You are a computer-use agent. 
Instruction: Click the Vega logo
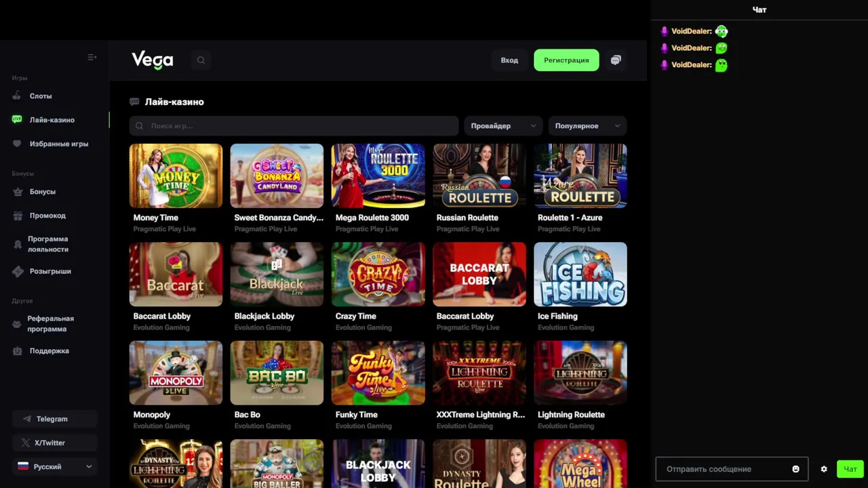tap(153, 60)
